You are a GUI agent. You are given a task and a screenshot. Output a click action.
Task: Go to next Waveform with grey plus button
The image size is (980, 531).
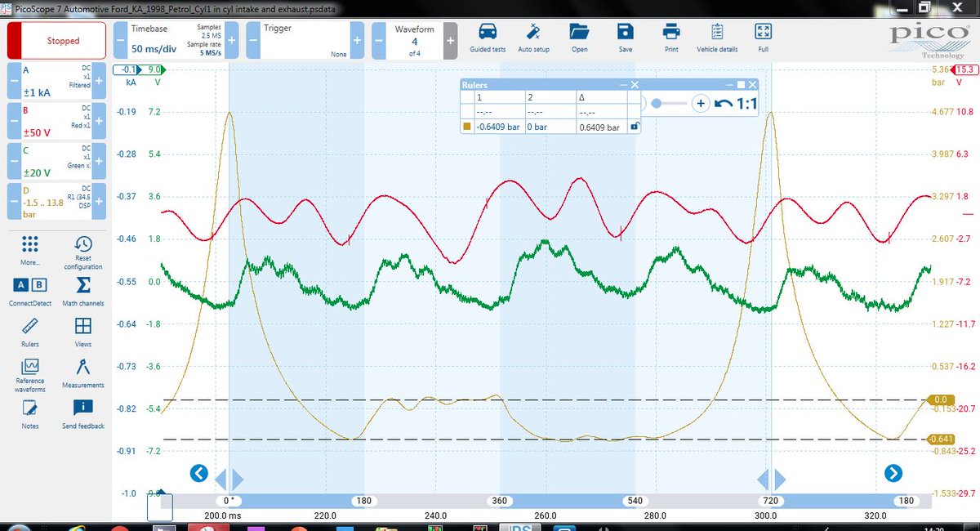(451, 40)
